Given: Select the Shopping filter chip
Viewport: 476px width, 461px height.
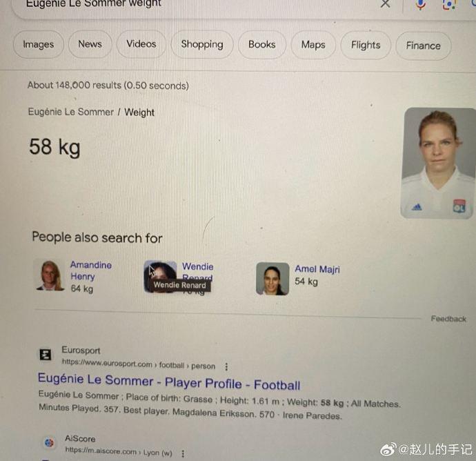Looking at the screenshot, I should [x=202, y=45].
